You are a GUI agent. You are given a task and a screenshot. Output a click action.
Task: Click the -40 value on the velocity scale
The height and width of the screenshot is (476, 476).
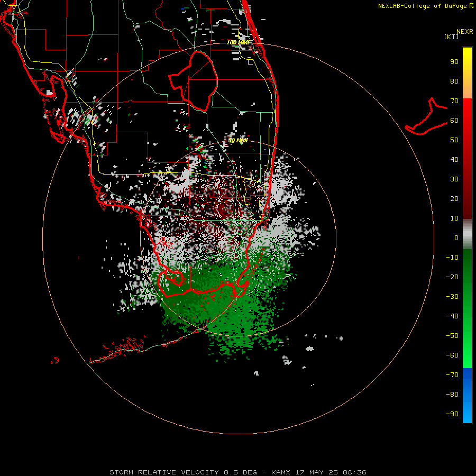pos(452,316)
